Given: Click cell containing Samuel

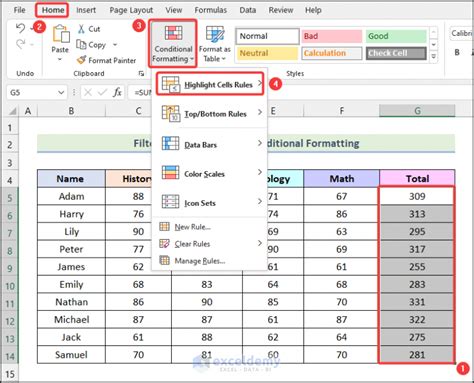Looking at the screenshot, I should (x=71, y=355).
